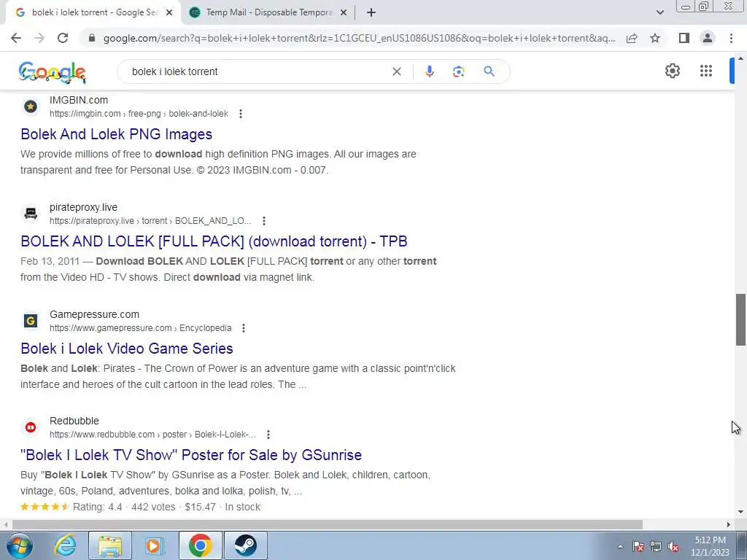Screen dimensions: 747x560
Task: Close the bolek i lolek Google tab
Action: click(169, 13)
